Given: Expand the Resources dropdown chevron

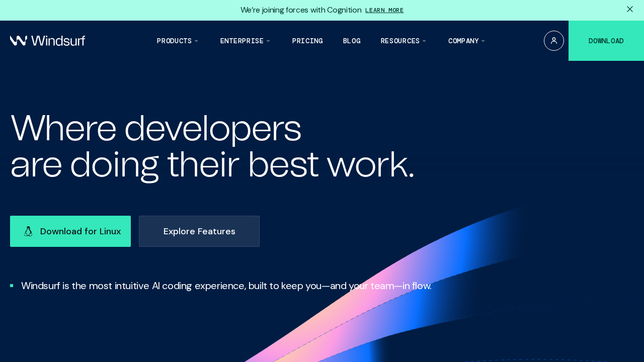Looking at the screenshot, I should point(424,41).
